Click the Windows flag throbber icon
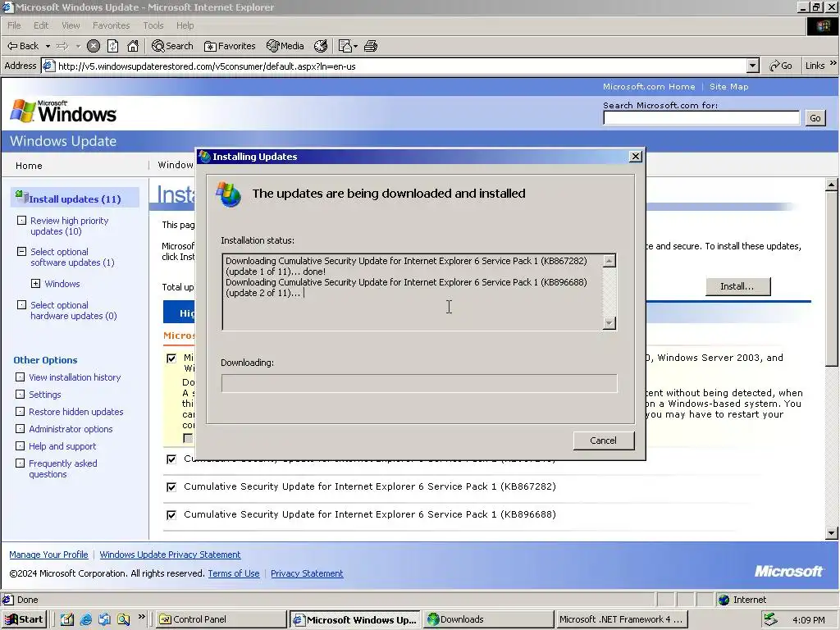This screenshot has height=630, width=840. 822,25
